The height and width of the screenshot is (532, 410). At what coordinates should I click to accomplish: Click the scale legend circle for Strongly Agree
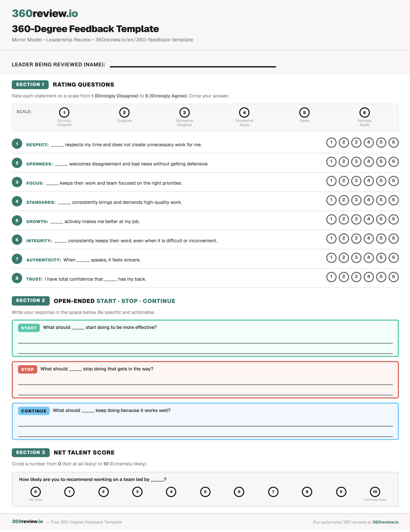365,113
